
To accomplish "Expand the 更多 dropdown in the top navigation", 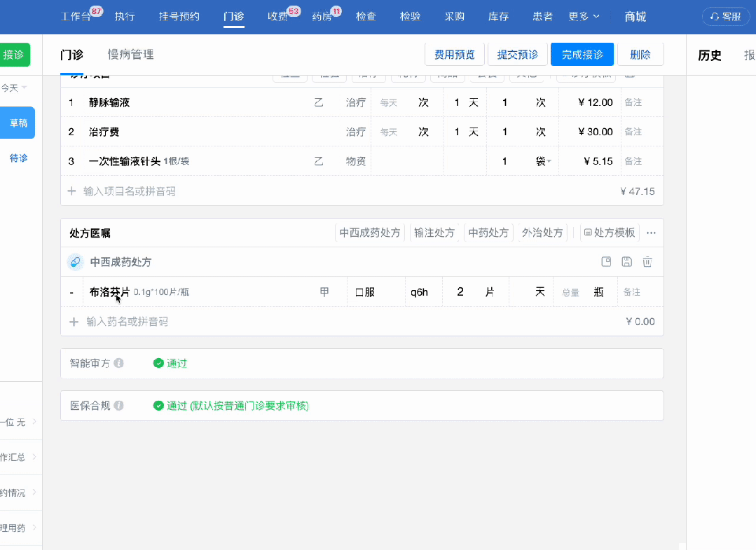I will point(584,16).
